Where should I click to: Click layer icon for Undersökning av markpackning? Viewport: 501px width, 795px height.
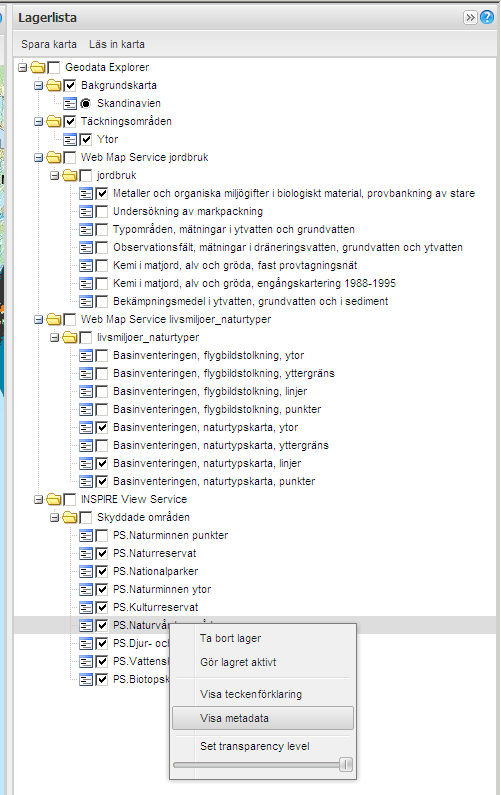pos(86,211)
